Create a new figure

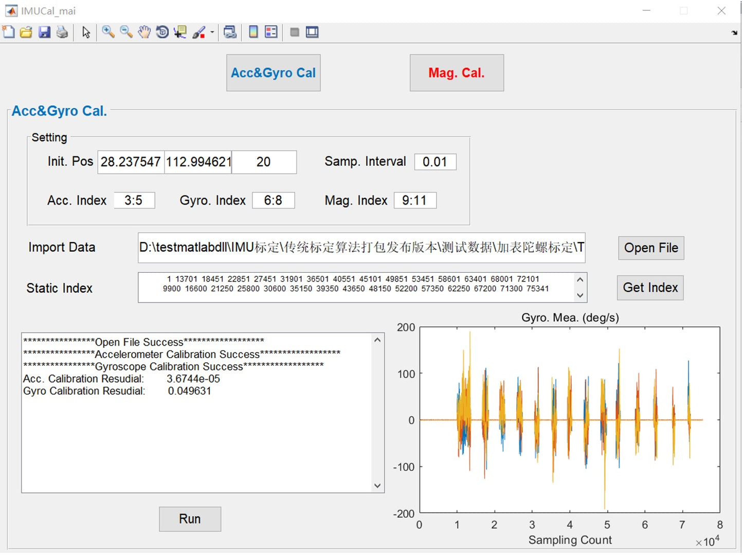8,32
